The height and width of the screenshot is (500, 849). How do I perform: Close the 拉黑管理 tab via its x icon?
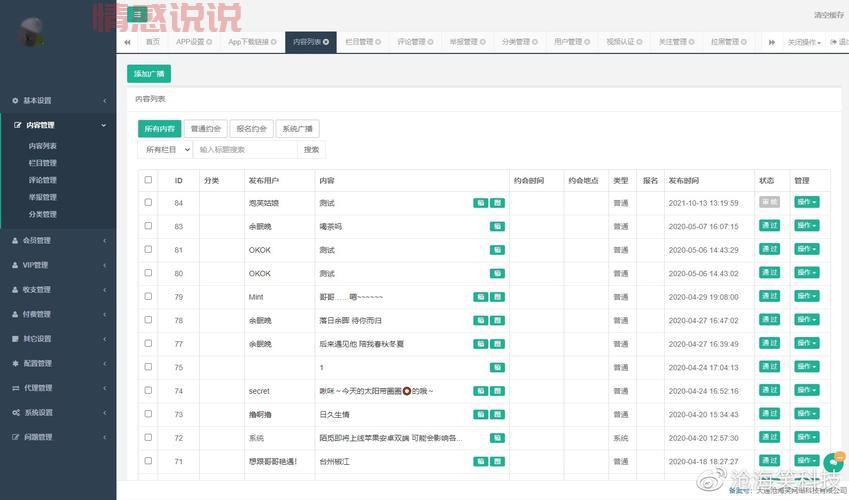coord(744,42)
